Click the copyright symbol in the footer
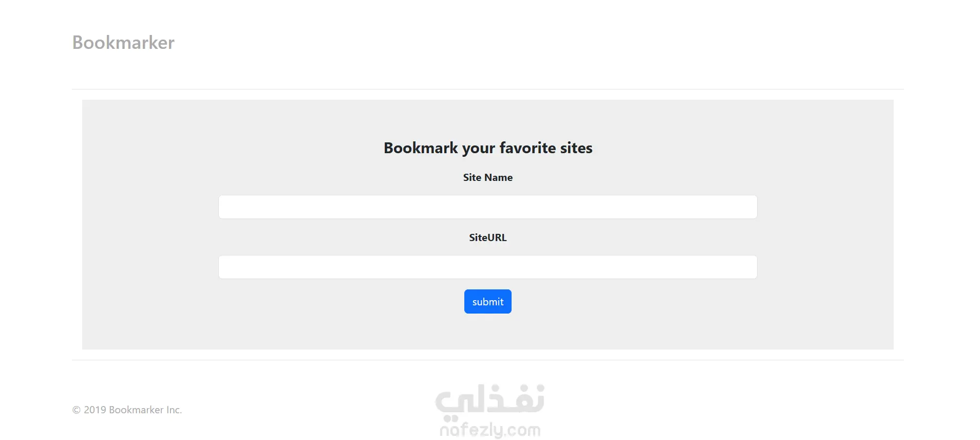 coord(77,410)
